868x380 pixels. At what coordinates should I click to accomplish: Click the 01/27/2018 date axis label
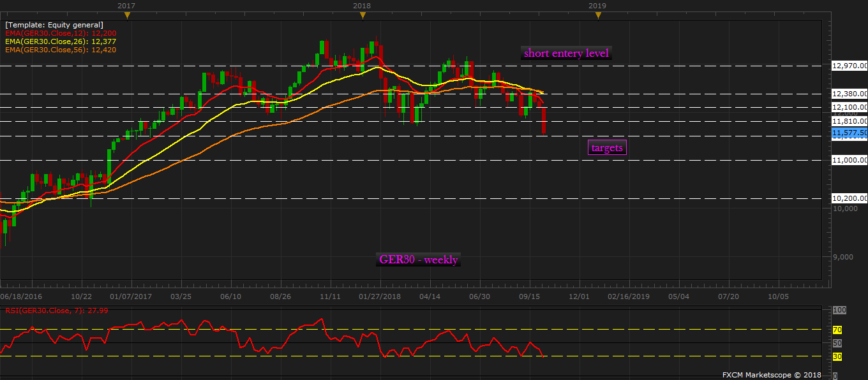(379, 296)
